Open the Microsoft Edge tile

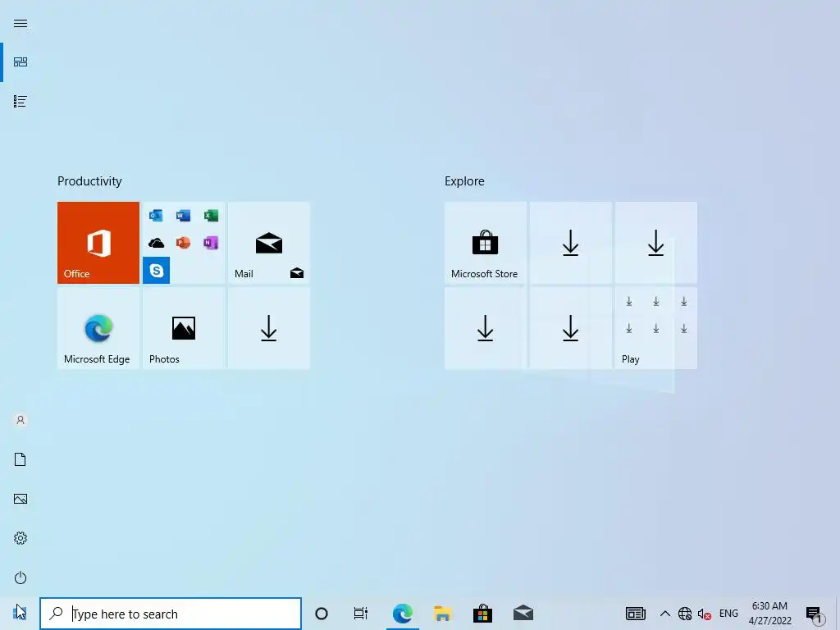[98, 328]
